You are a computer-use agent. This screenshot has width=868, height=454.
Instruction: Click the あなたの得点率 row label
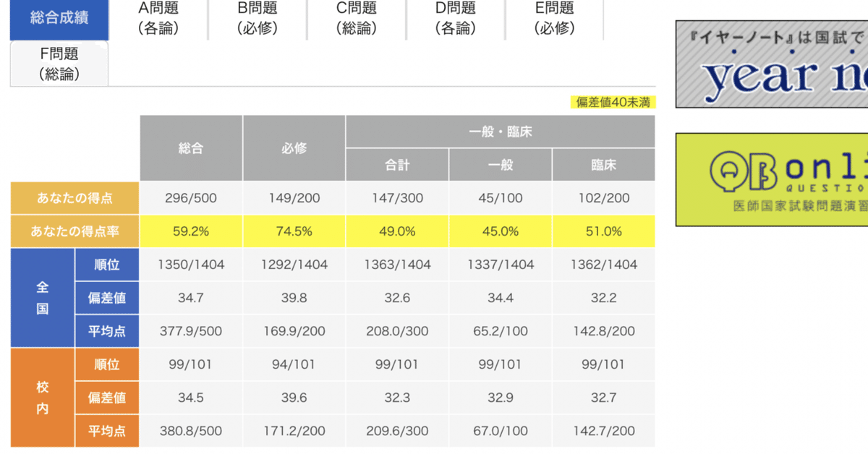coord(75,231)
